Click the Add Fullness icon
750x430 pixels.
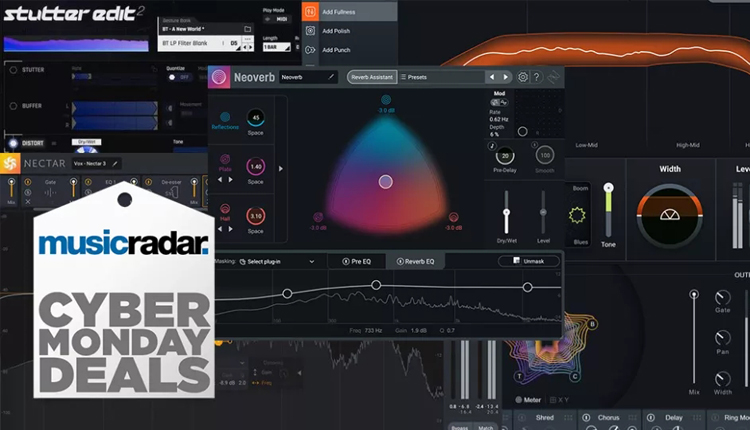click(311, 11)
